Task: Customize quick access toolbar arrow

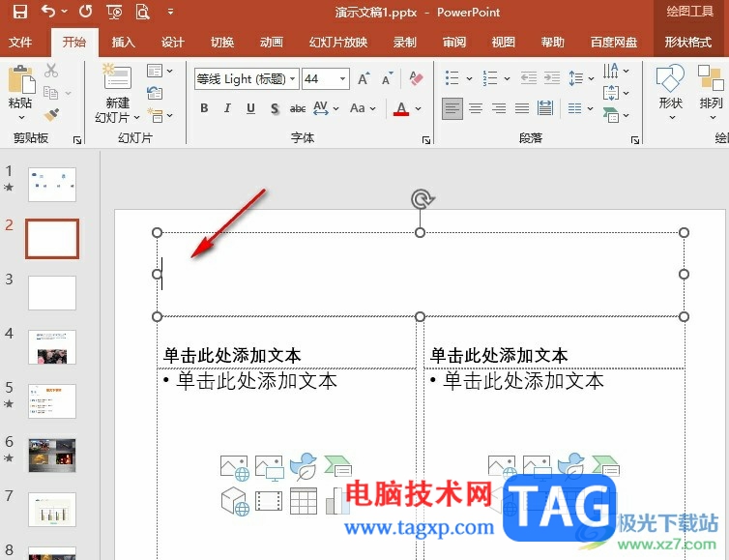Action: [170, 12]
